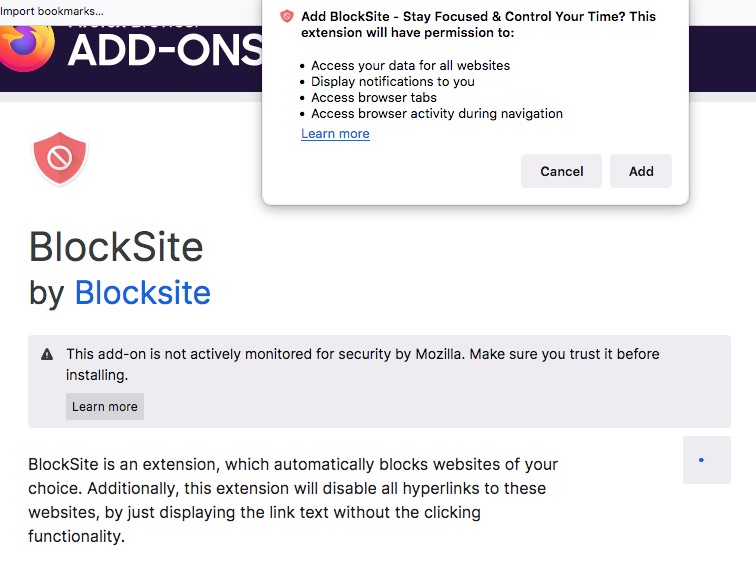Screen dimensions: 756x580
Task: Select 'Access your data for all websites' permission
Action: pos(410,66)
